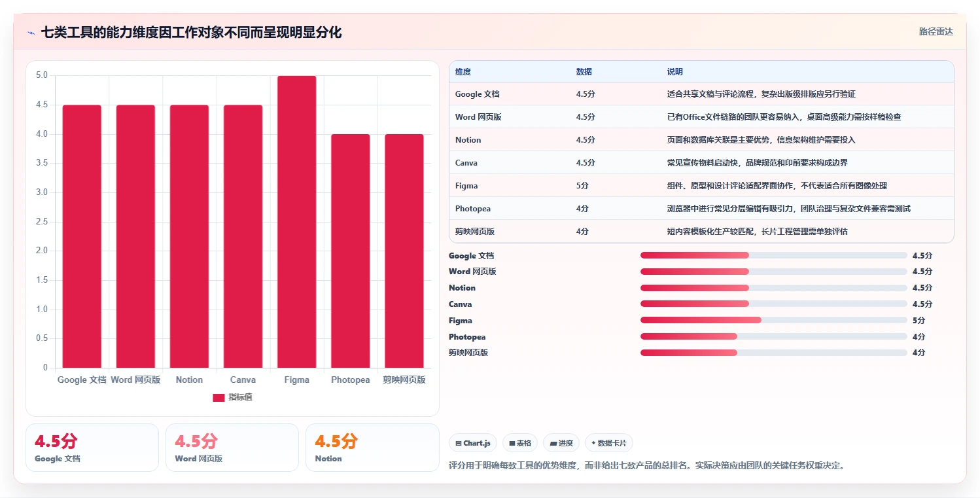Click the Notion progress bar
This screenshot has width=980, height=498.
pyautogui.click(x=774, y=288)
